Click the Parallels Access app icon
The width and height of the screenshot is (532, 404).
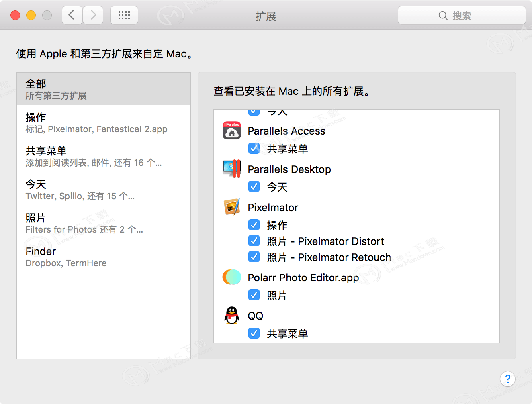232,130
